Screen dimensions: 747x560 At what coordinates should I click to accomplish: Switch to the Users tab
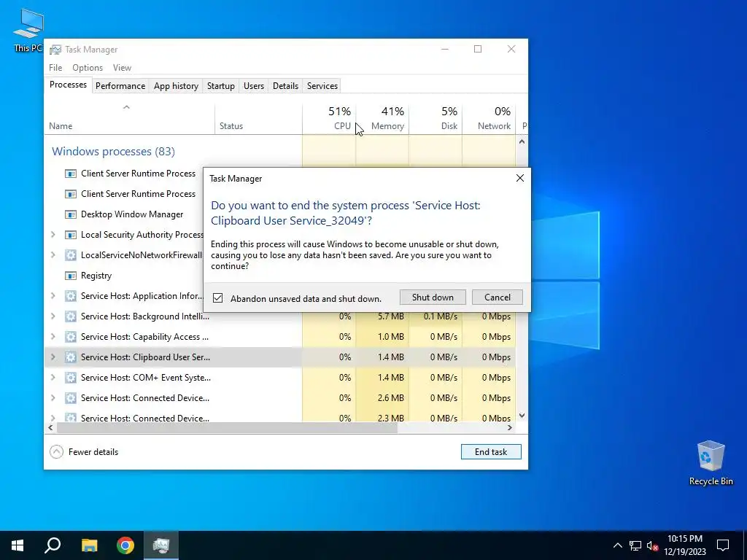tap(253, 86)
